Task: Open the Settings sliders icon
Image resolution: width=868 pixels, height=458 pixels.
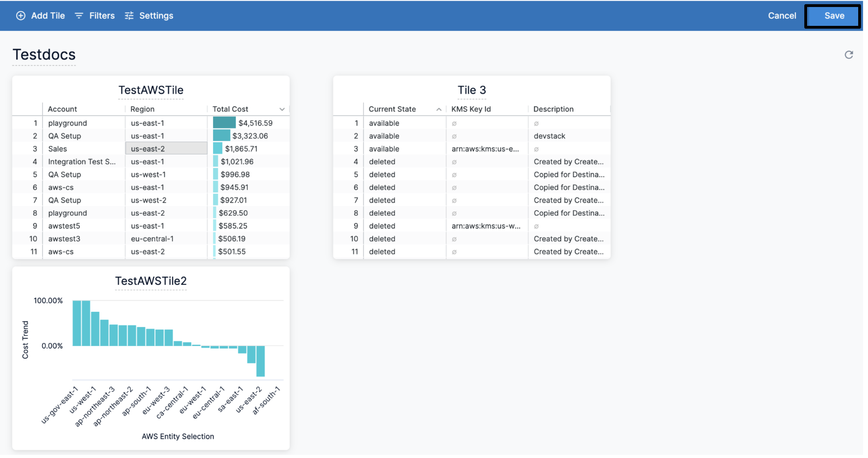Action: 129,16
